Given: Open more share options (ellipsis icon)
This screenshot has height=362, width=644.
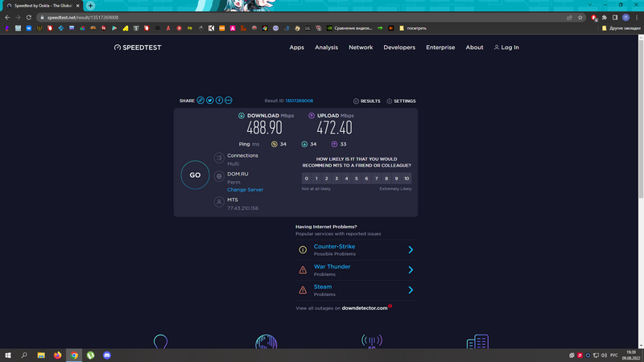Looking at the screenshot, I should [x=229, y=101].
